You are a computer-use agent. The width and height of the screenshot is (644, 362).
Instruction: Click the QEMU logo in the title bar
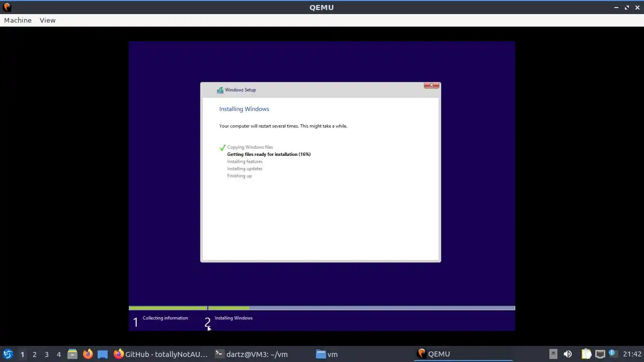7,7
